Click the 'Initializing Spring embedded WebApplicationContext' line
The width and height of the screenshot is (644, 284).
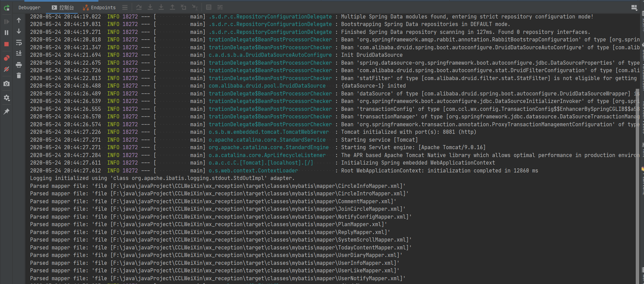point(418,163)
